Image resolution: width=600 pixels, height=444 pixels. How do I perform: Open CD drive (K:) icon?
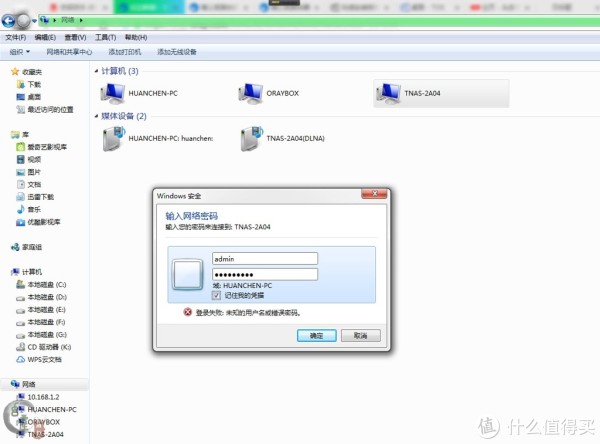(x=21, y=347)
